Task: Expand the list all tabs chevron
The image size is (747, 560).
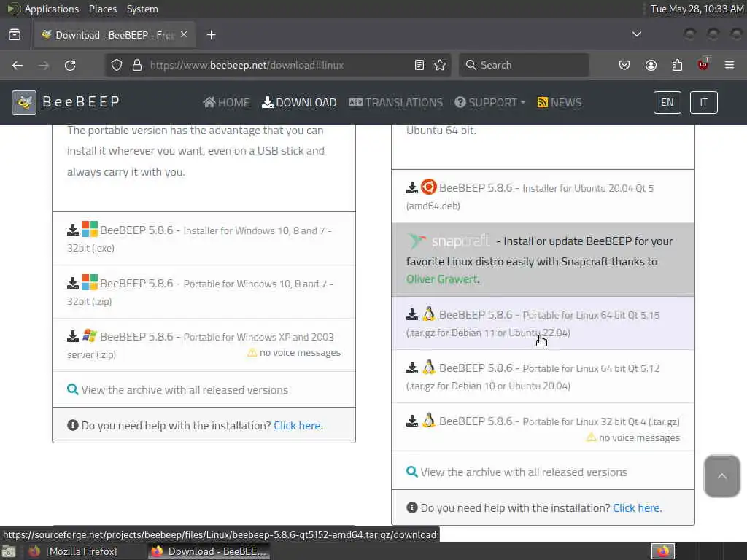Action: coord(636,34)
